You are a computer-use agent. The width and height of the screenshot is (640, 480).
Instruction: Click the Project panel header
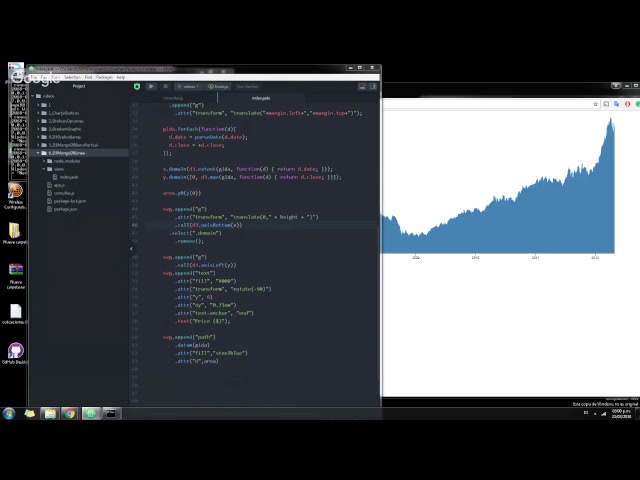(x=79, y=86)
